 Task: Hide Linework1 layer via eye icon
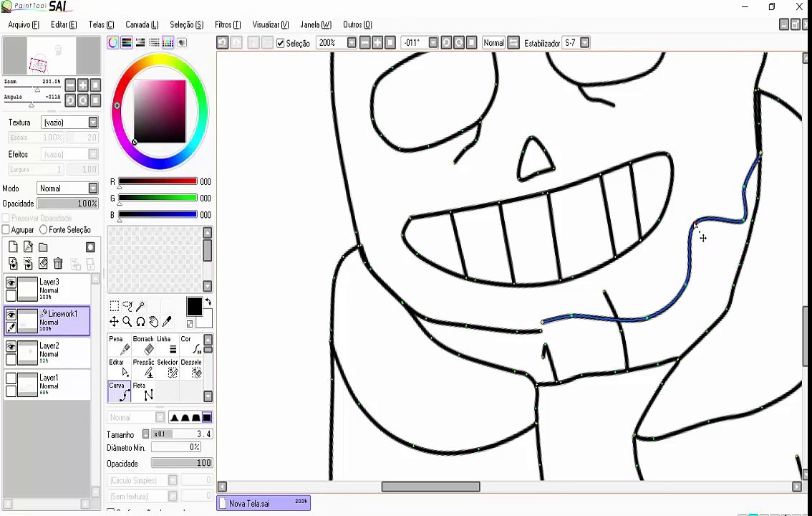coord(11,315)
